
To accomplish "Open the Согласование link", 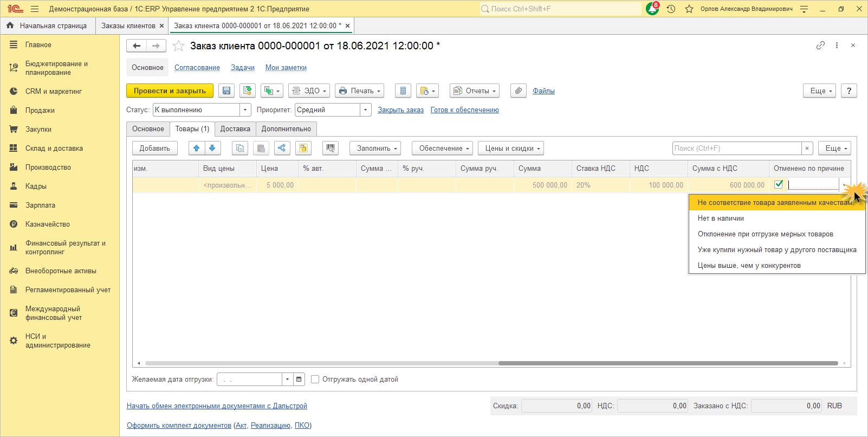I will [197, 68].
